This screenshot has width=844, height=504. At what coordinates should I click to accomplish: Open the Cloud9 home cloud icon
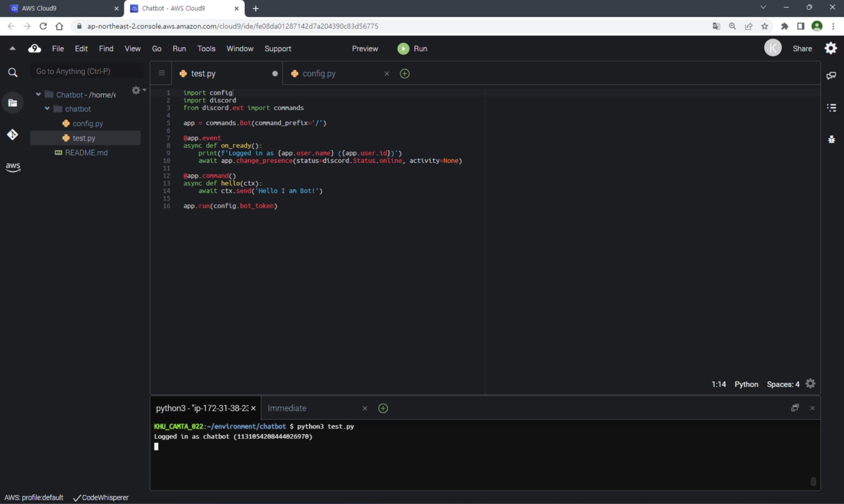point(34,49)
